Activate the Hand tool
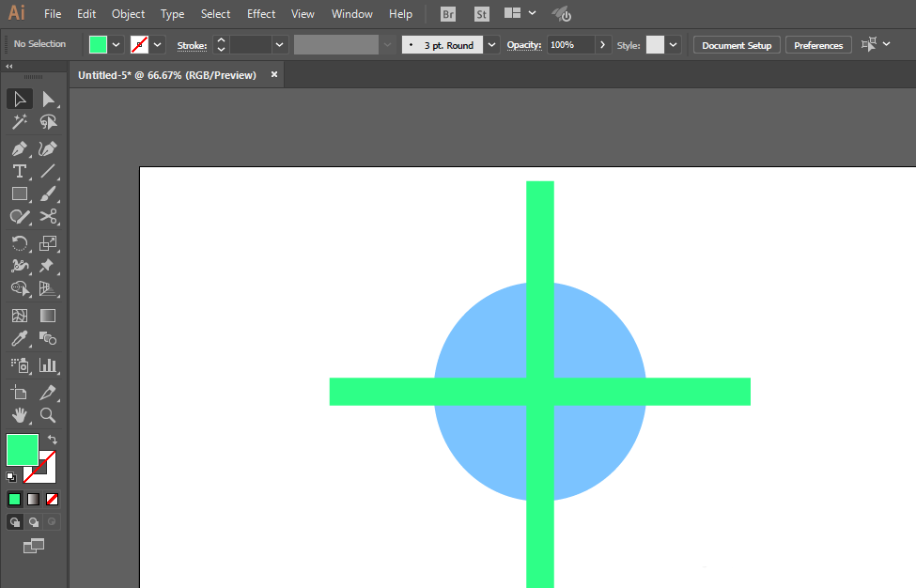 coord(20,415)
